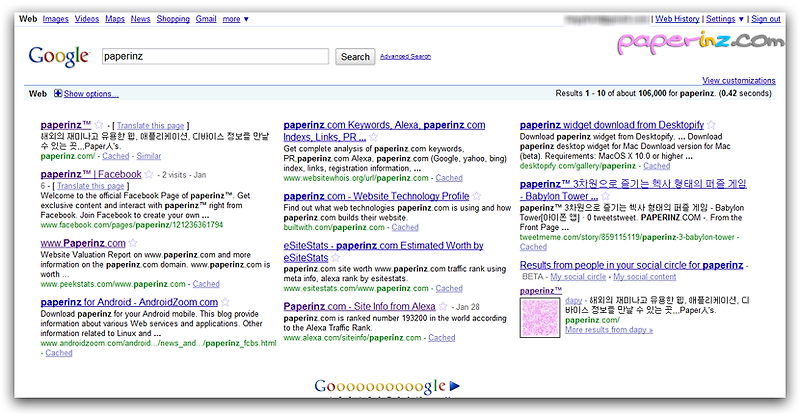Viewport: 800px width, 414px height.
Task: Open My social circle link
Action: pos(579,277)
